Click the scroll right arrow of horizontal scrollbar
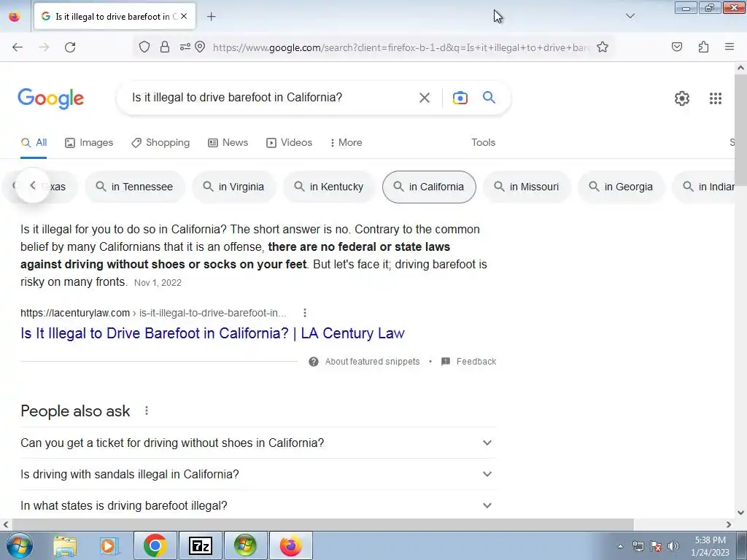Image resolution: width=747 pixels, height=560 pixels. 729,524
